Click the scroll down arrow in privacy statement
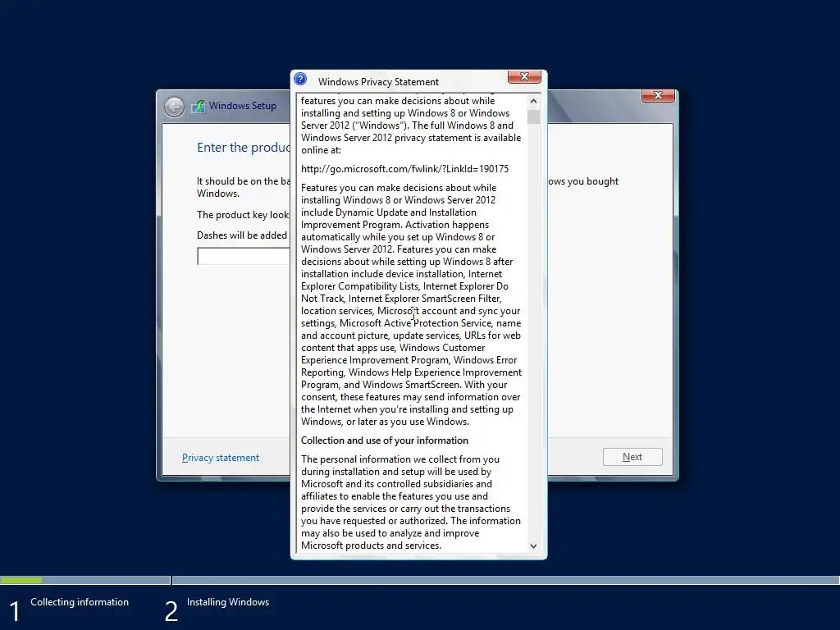Screen dimensions: 840x630 (x=533, y=546)
